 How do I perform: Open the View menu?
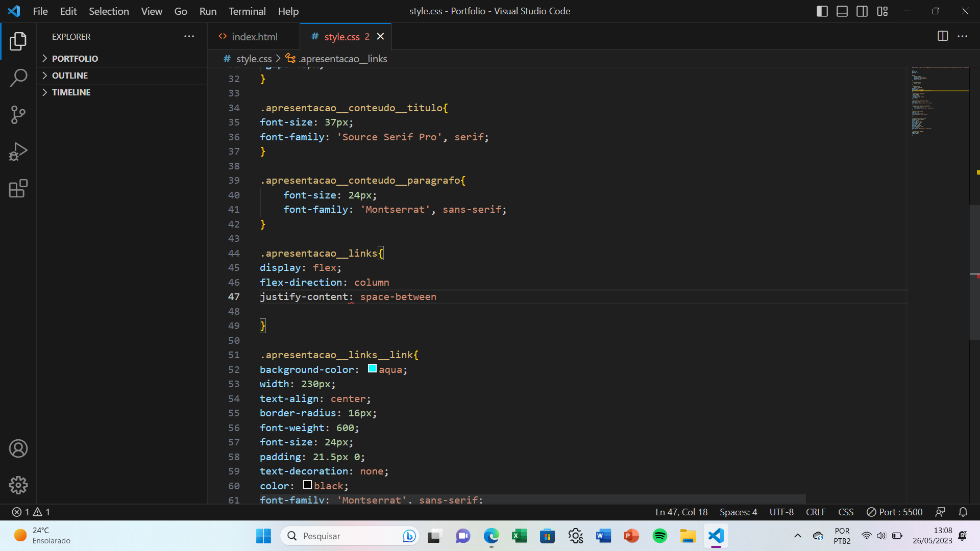[x=152, y=11]
